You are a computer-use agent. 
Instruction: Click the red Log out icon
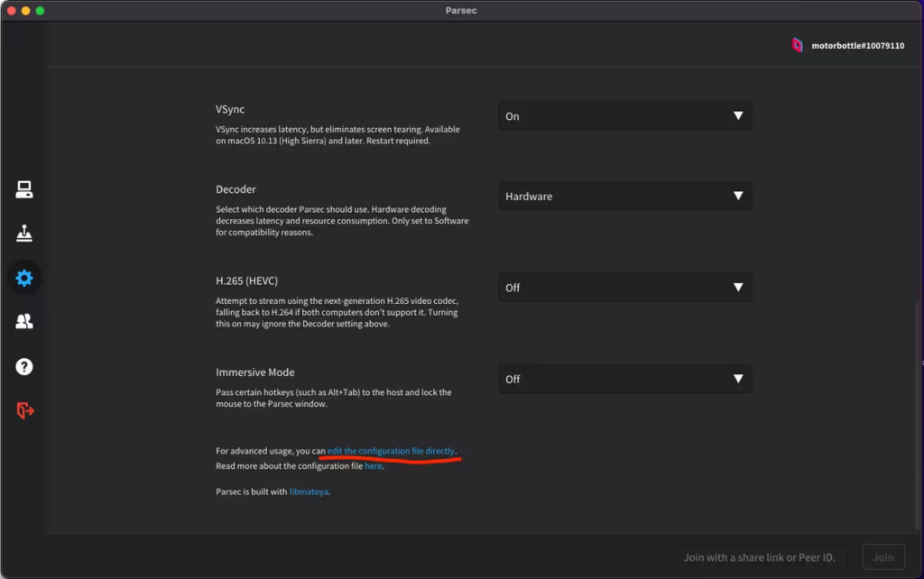[x=24, y=410]
